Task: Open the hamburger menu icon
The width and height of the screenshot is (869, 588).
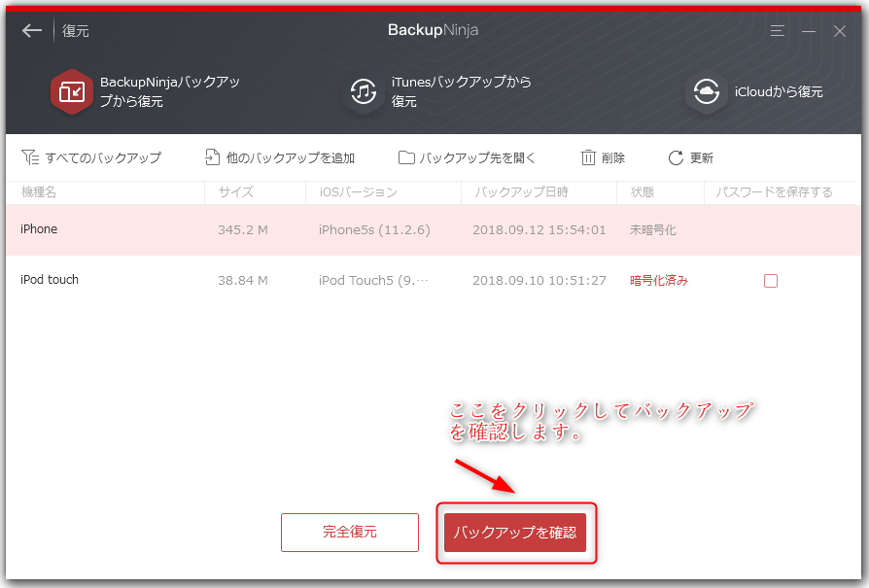Action: coord(777,31)
